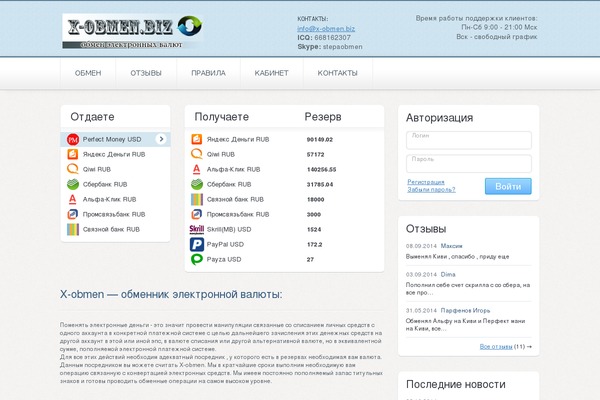Select Perfect Money USD icon in Отдаете
600x400 pixels.
click(73, 139)
